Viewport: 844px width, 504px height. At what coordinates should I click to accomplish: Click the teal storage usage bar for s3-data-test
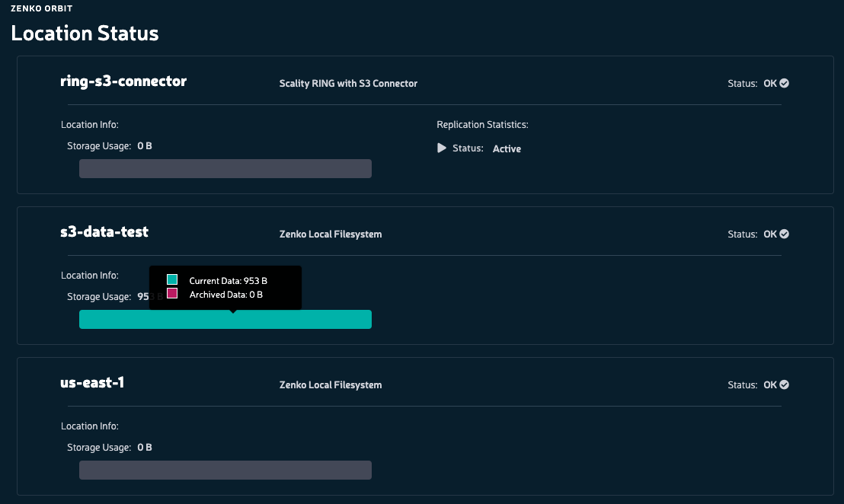click(225, 320)
